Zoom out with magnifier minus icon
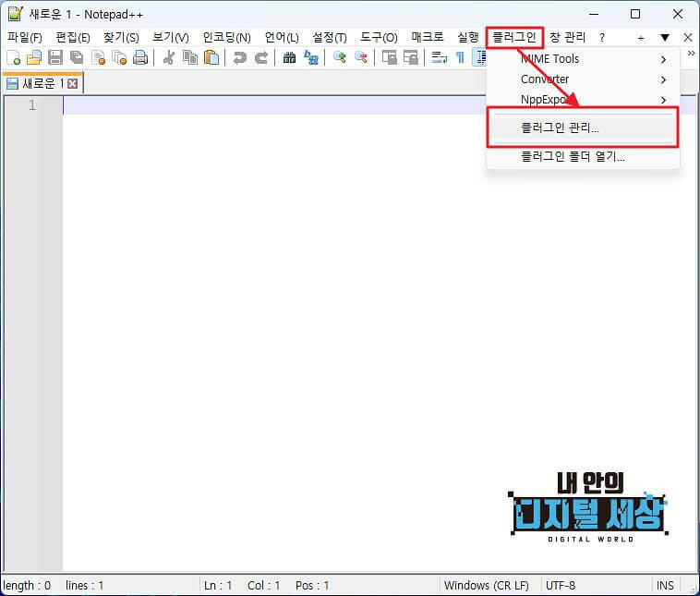Viewport: 700px width, 596px height. (x=361, y=57)
